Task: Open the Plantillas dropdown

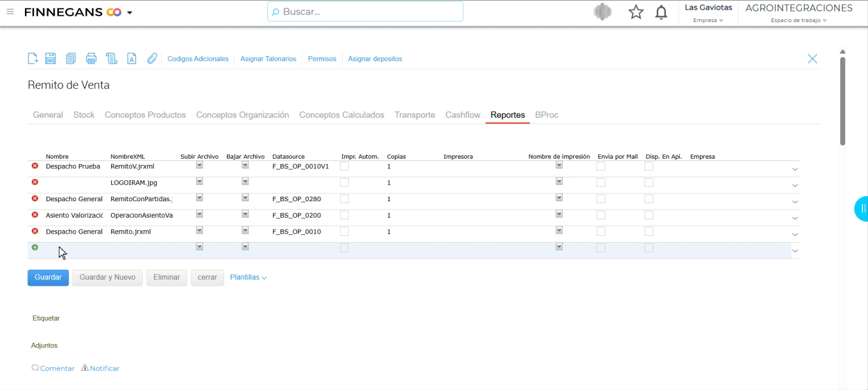Action: (x=249, y=278)
